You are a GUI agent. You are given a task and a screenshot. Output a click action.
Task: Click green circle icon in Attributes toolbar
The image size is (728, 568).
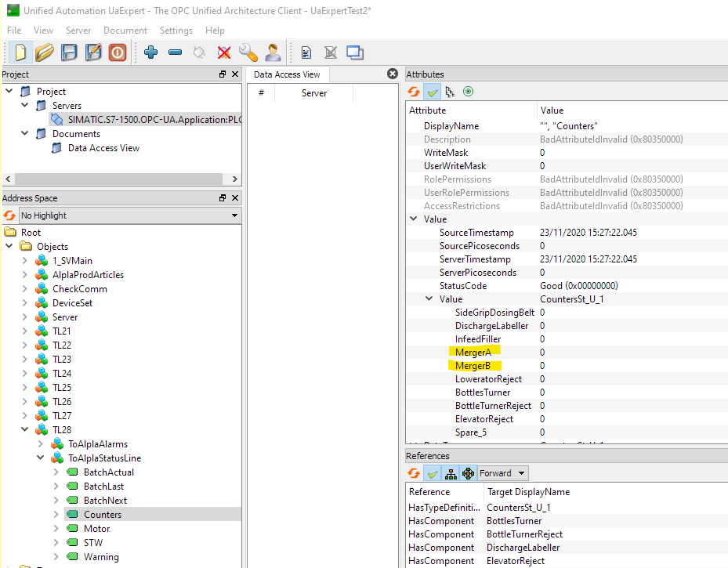[468, 92]
